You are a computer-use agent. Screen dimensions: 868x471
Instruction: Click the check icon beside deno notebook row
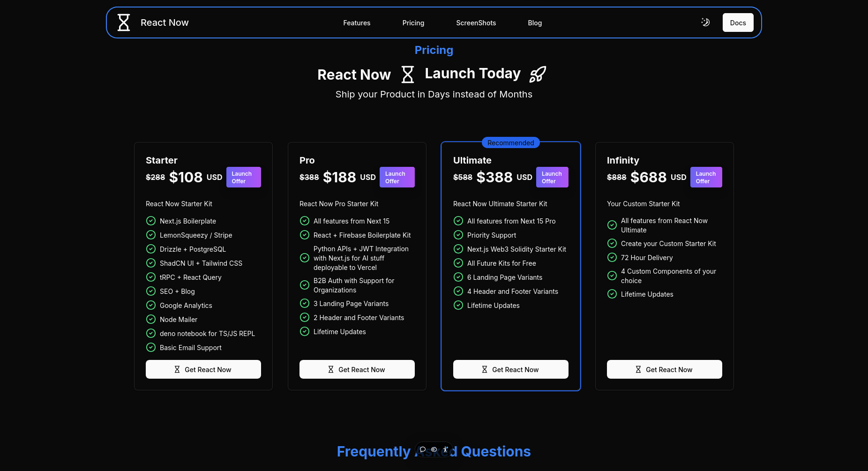(151, 333)
